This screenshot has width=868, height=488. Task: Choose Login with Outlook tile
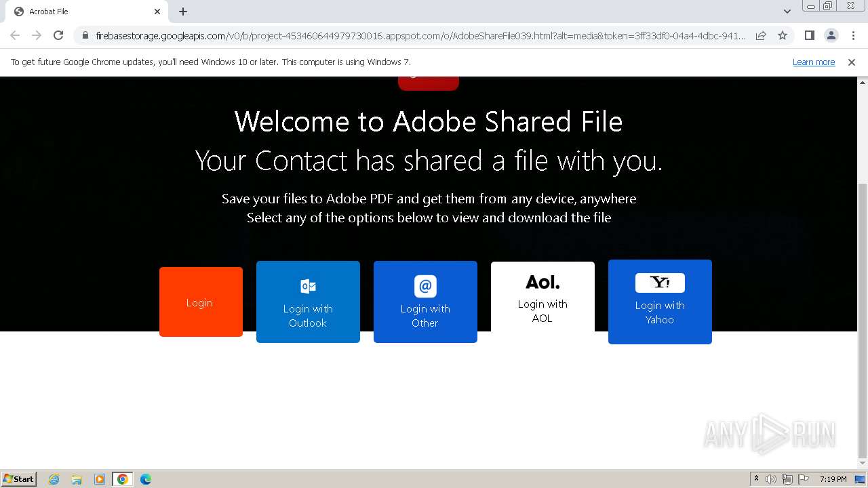308,302
